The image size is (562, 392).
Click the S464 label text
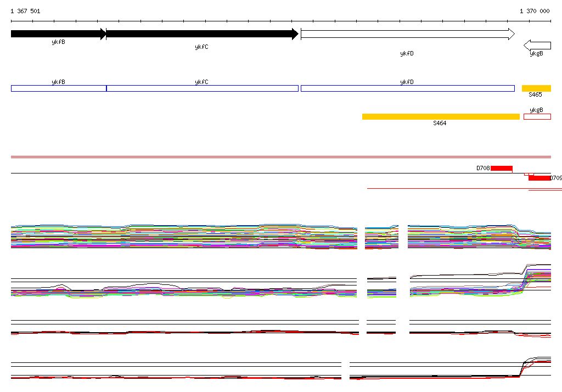point(440,123)
